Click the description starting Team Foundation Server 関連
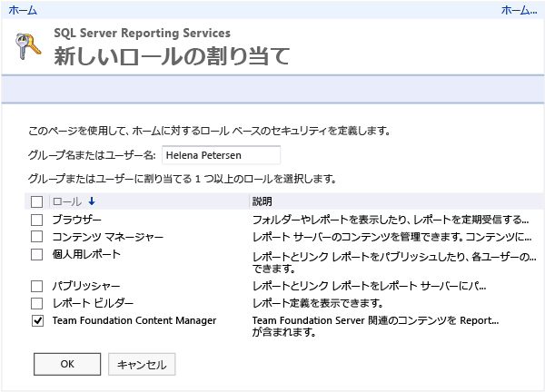The image size is (545, 392). click(376, 326)
